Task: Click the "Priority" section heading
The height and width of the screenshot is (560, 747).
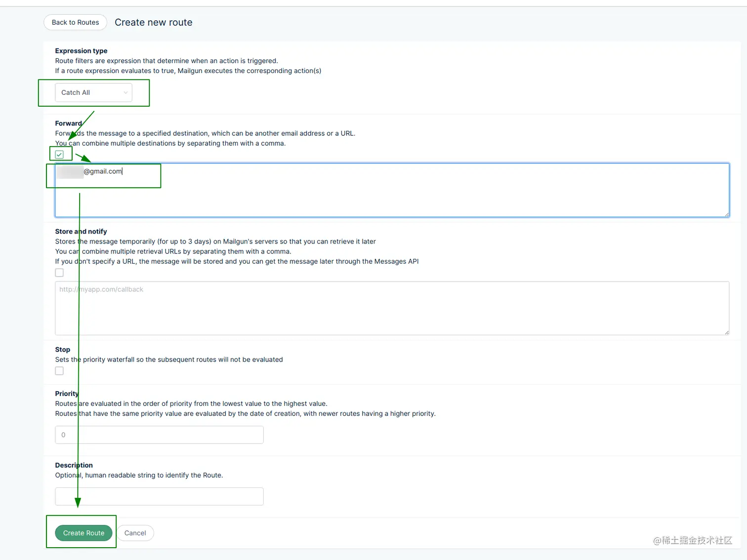Action: pos(67,394)
